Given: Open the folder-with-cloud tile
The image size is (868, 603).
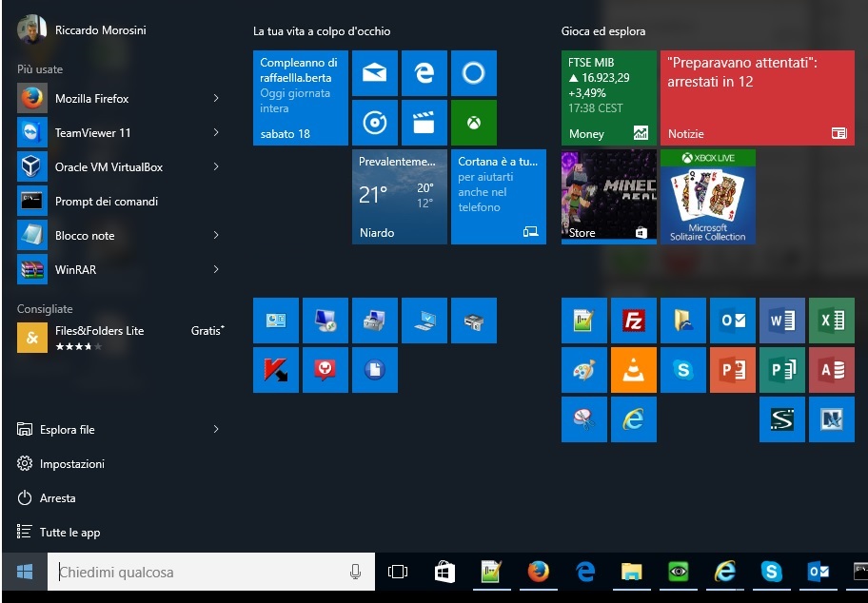Looking at the screenshot, I should click(683, 321).
